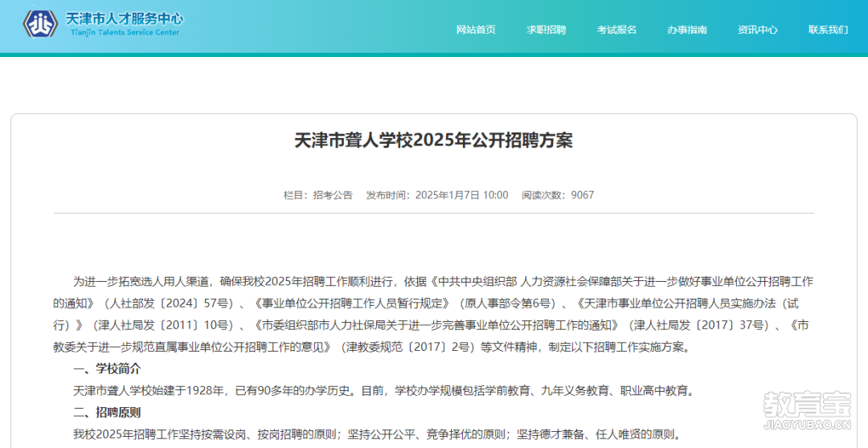
Task: Click the 发布时间：2025年1月7日 10:00 text
Action: click(x=437, y=194)
